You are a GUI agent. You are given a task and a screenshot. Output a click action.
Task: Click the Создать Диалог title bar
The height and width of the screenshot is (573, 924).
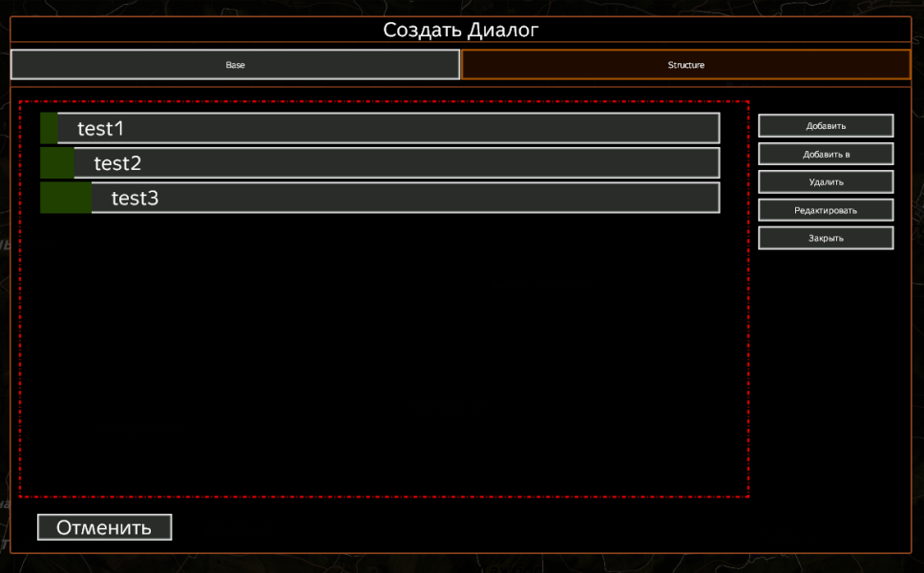point(461,30)
